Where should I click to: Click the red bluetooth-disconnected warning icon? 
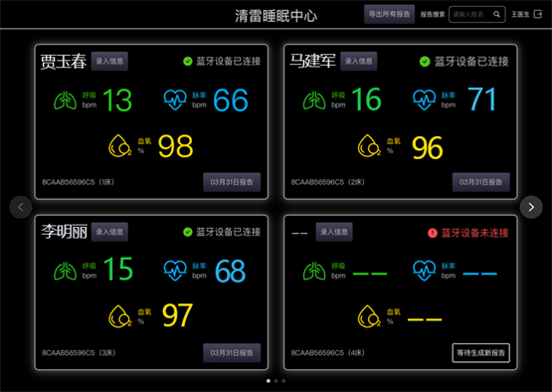point(433,233)
